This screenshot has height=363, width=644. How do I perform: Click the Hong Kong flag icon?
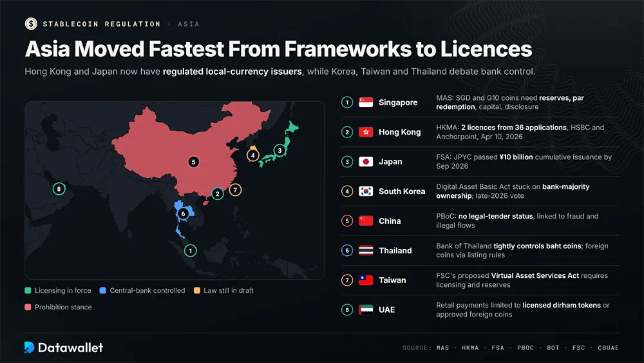pos(366,132)
